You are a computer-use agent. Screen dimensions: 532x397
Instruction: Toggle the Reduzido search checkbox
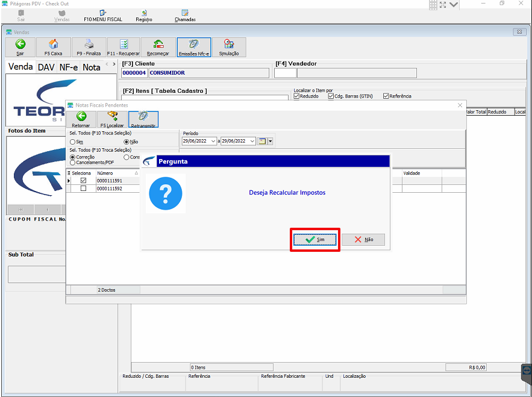pyautogui.click(x=296, y=96)
